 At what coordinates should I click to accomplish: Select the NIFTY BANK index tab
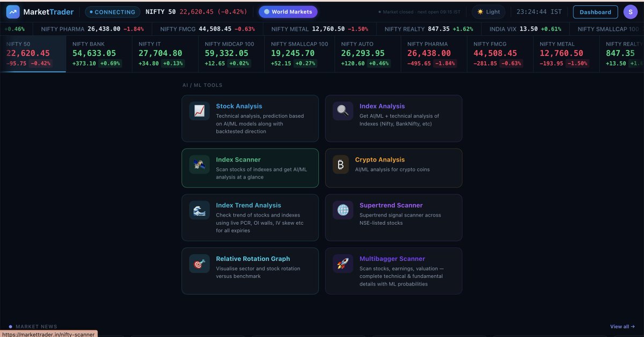99,54
